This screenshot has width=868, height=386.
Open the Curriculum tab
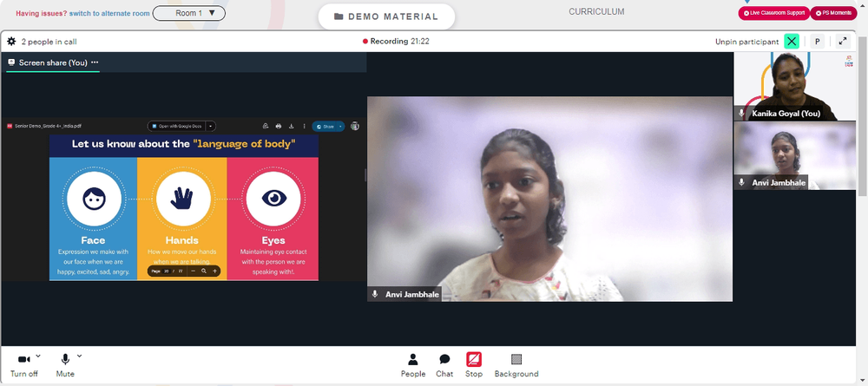point(597,11)
